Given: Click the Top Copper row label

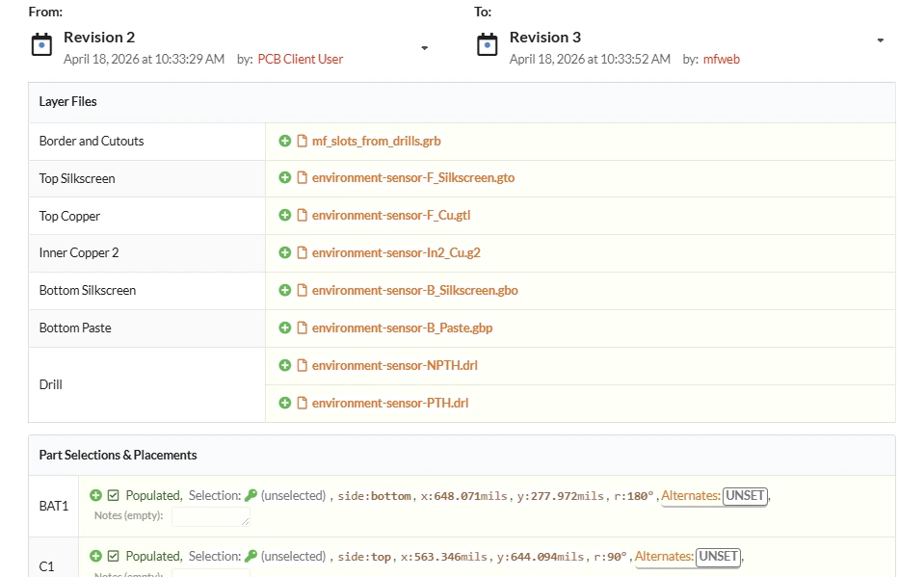Looking at the screenshot, I should pyautogui.click(x=69, y=217).
